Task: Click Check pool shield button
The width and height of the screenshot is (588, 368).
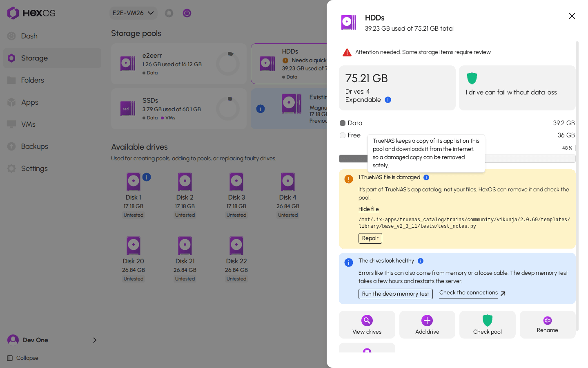Action: (x=488, y=325)
